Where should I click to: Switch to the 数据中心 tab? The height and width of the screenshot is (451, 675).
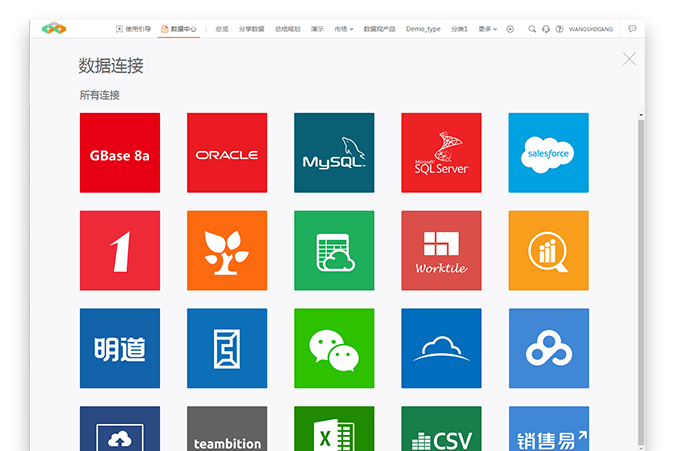coord(179,29)
